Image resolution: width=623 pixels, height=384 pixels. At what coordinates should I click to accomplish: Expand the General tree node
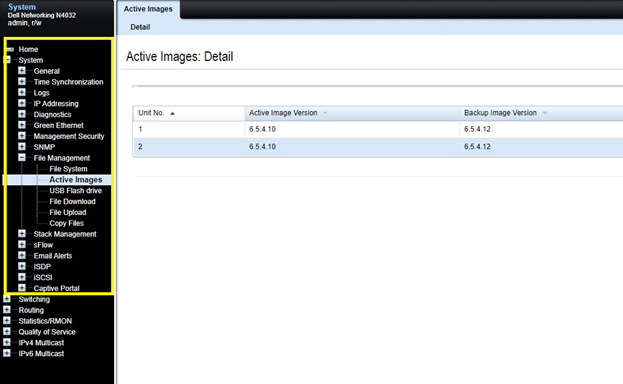[x=22, y=71]
